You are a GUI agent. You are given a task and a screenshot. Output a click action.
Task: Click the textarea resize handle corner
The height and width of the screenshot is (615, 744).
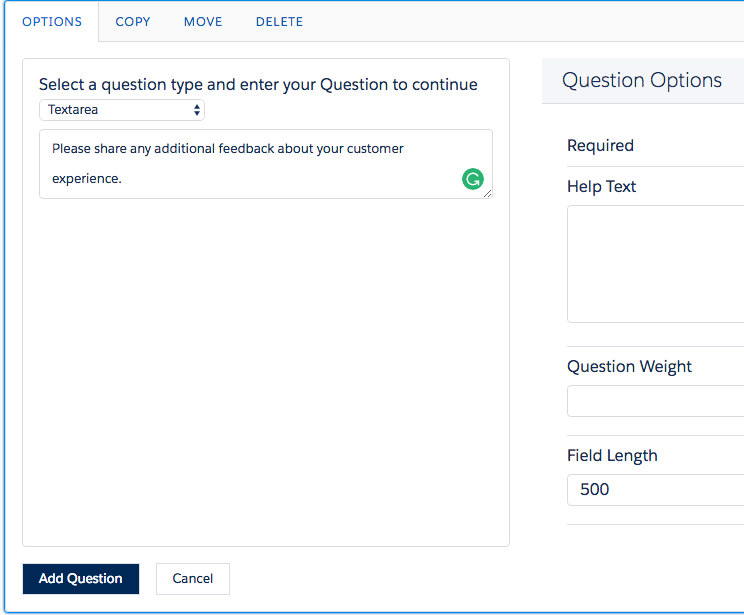(x=487, y=193)
